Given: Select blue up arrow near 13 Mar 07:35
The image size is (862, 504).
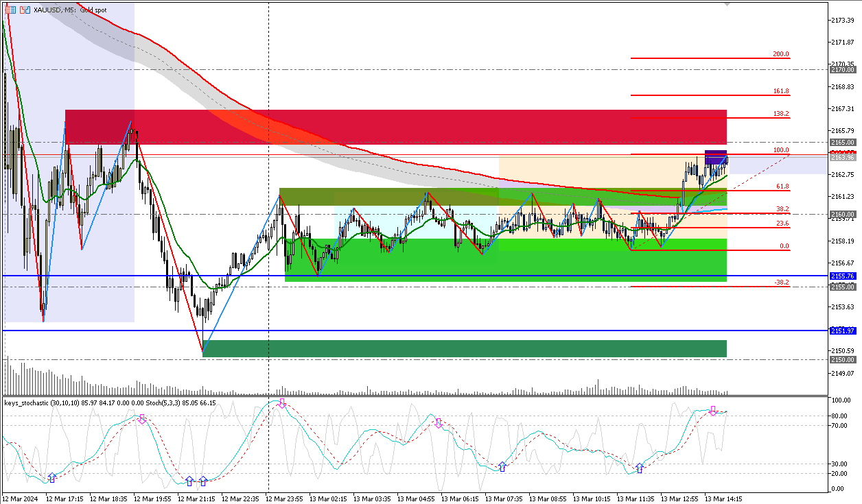Looking at the screenshot, I should click(502, 467).
